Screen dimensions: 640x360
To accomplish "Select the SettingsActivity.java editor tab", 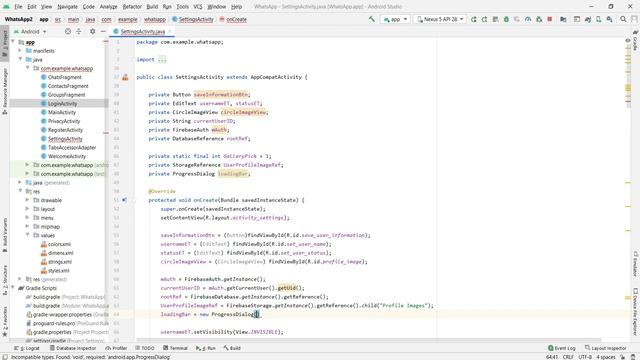I will pos(142,31).
